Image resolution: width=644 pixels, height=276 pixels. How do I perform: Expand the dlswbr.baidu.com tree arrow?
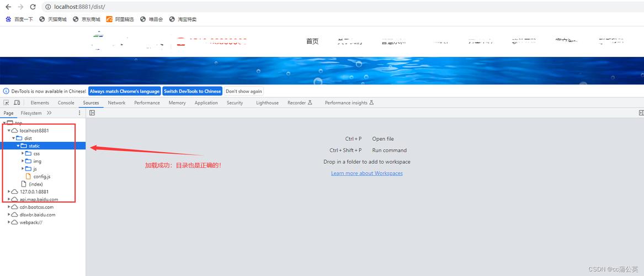[9, 214]
